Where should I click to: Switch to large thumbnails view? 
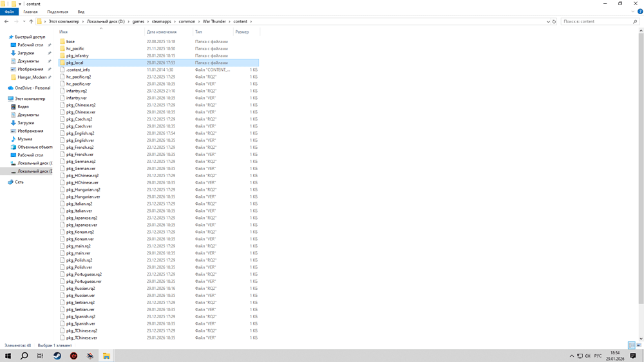coord(639,345)
